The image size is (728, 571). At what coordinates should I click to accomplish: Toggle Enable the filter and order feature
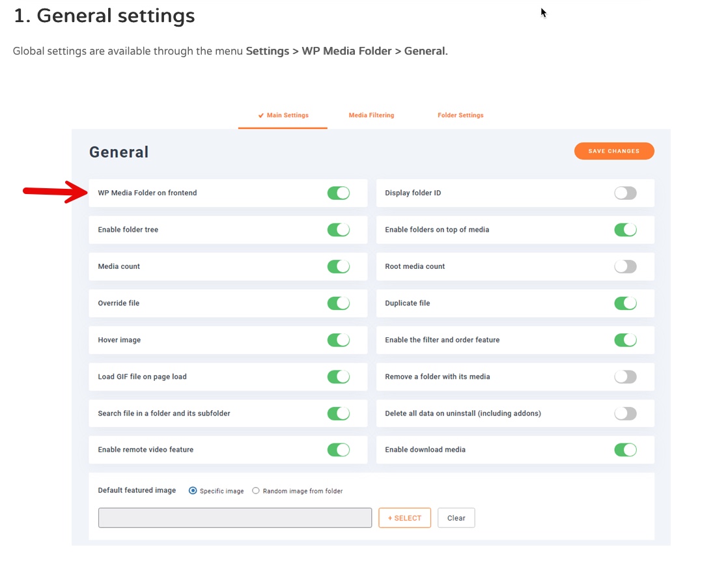(625, 340)
